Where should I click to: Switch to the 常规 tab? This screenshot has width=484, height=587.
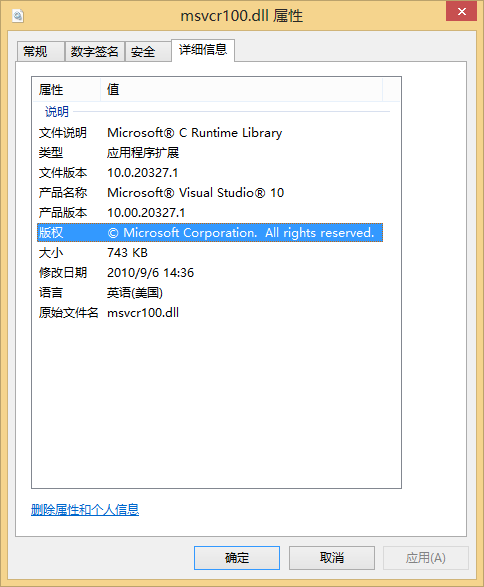point(40,51)
